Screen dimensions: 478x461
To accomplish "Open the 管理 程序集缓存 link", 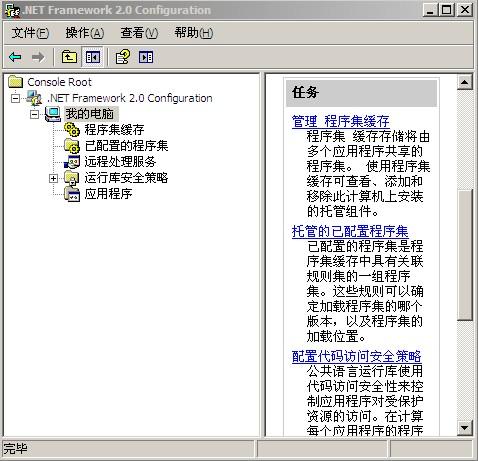I will tap(341, 121).
